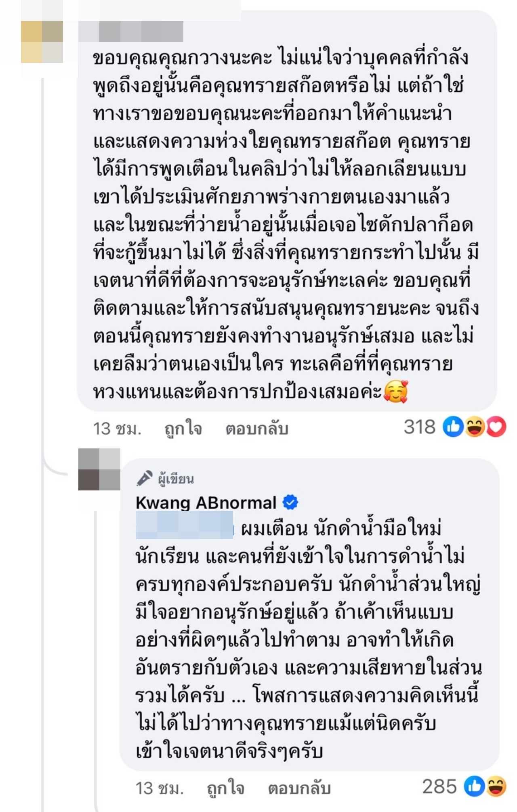View the 285 reactions count list
The image size is (517, 812).
(x=439, y=786)
